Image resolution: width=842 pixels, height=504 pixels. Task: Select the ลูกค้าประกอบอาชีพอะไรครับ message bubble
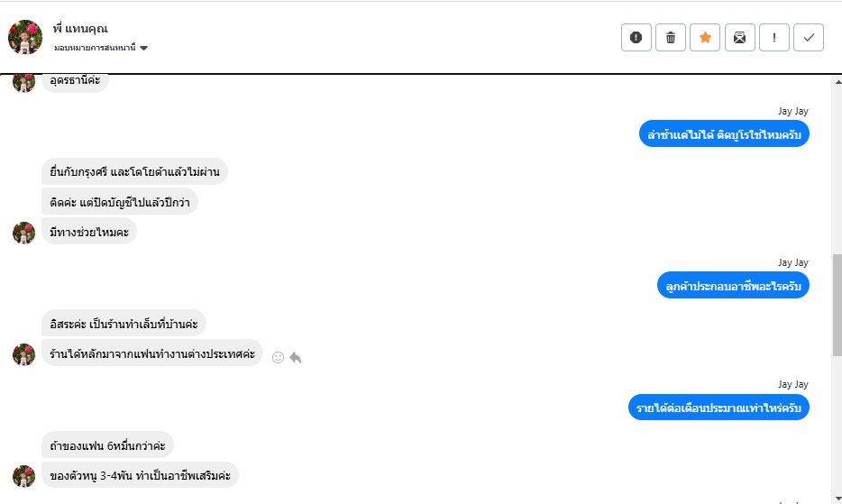733,285
